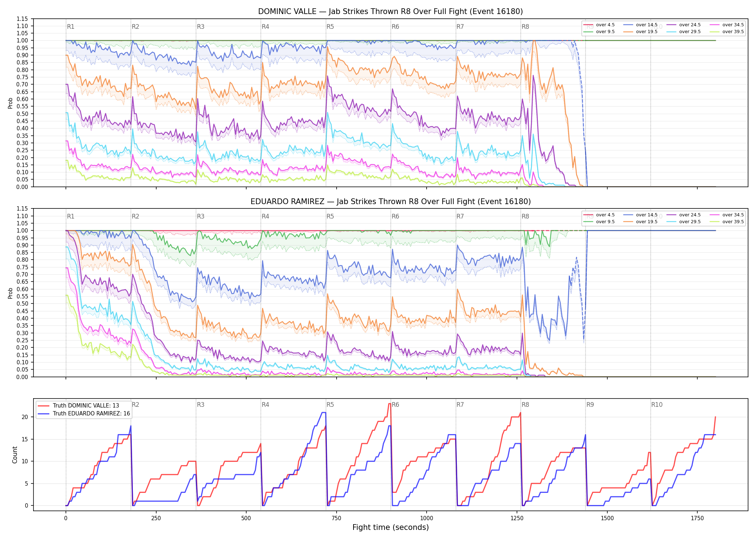Image resolution: width=756 pixels, height=540 pixels.
Task: Click the 'over 4.5' legend entry in top chart
Action: [x=599, y=25]
